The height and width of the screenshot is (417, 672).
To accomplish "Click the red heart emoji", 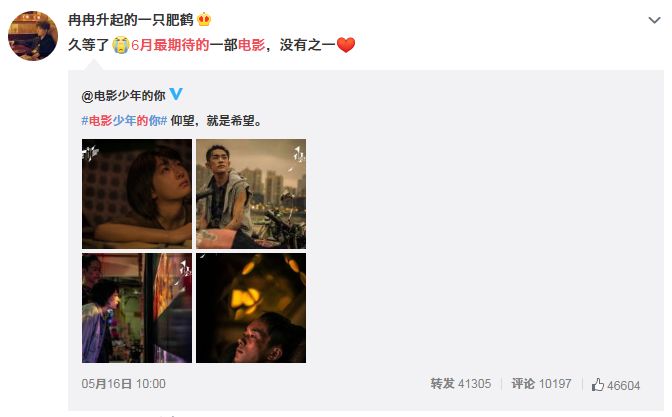I will (x=346, y=45).
